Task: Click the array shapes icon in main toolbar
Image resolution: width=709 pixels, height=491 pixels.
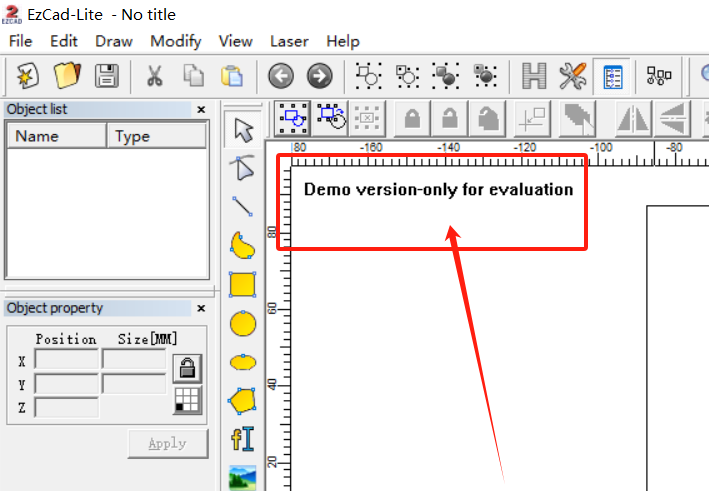Action: [x=659, y=76]
